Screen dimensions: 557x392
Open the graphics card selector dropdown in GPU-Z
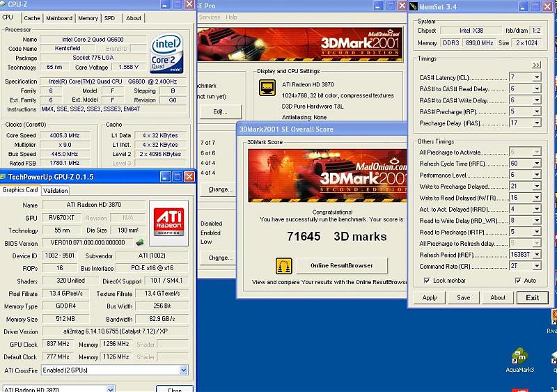[111, 389]
